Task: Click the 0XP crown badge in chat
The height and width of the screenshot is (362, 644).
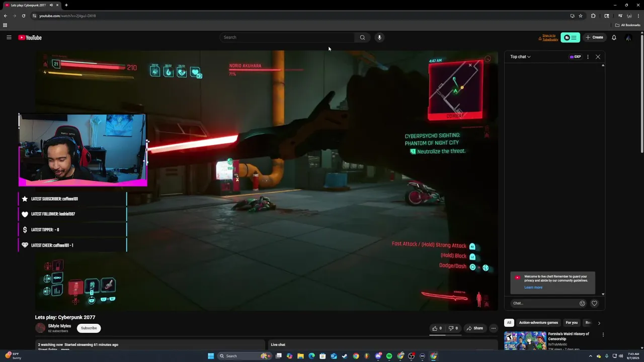Action: click(x=575, y=57)
